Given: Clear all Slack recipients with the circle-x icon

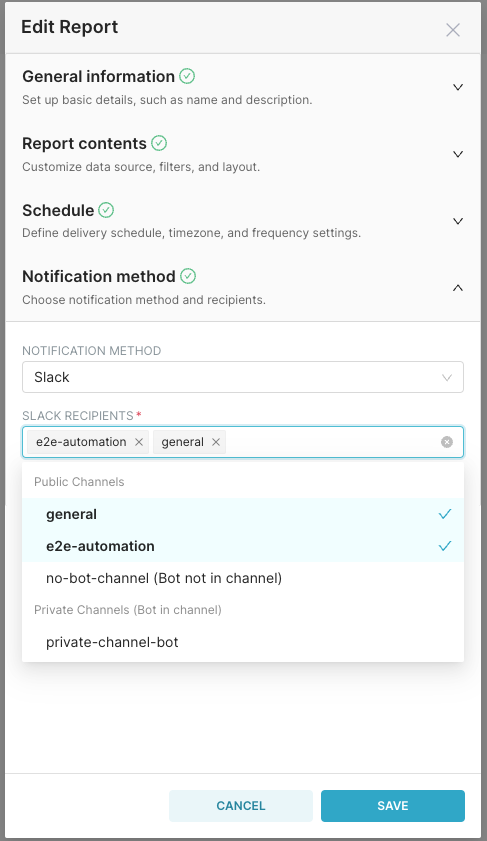Looking at the screenshot, I should (447, 442).
